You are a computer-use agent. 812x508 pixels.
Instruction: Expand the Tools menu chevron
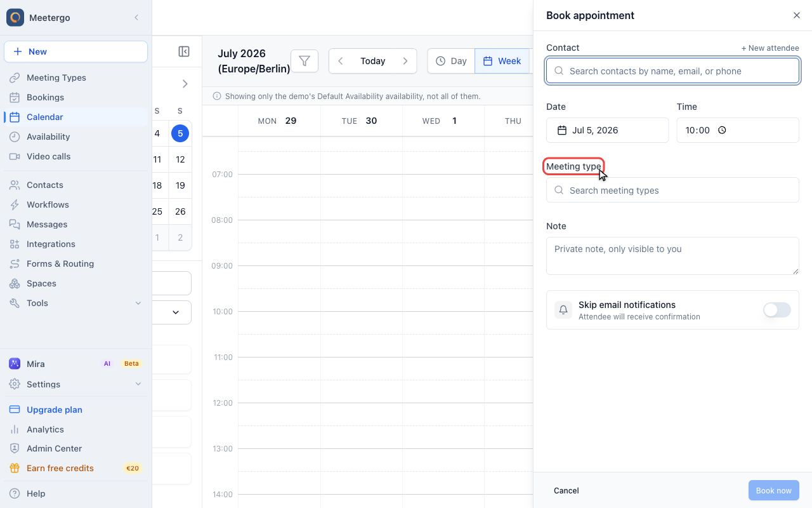[138, 304]
